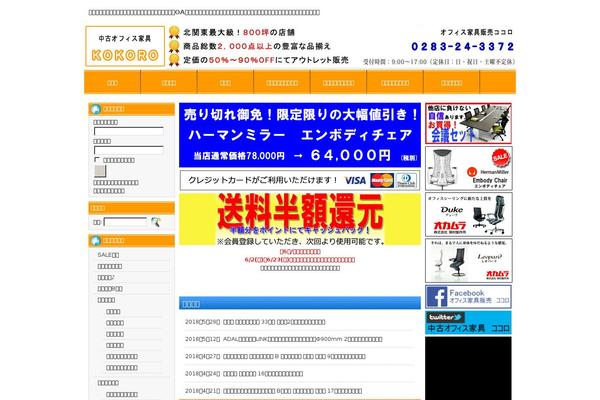This screenshot has width=600, height=400.
Task: Click the KOKORO store logo
Action: [125, 46]
